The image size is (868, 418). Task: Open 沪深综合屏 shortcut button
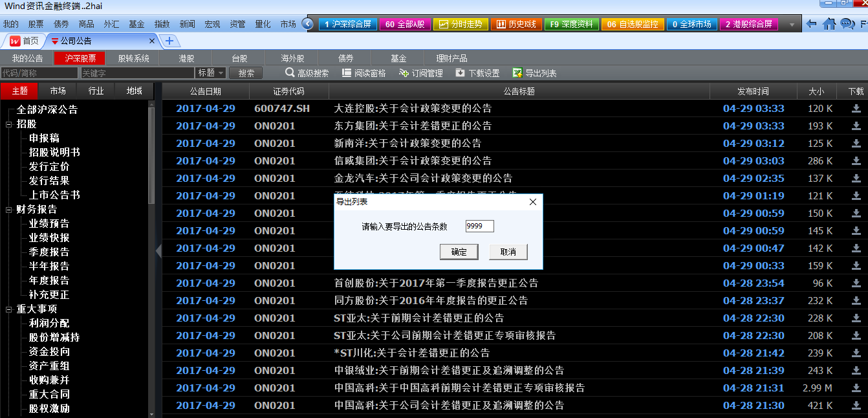coord(347,25)
